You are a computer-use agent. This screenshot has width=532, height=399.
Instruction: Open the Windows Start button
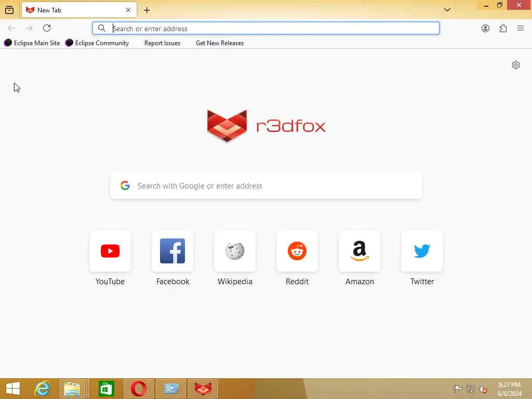coord(13,389)
